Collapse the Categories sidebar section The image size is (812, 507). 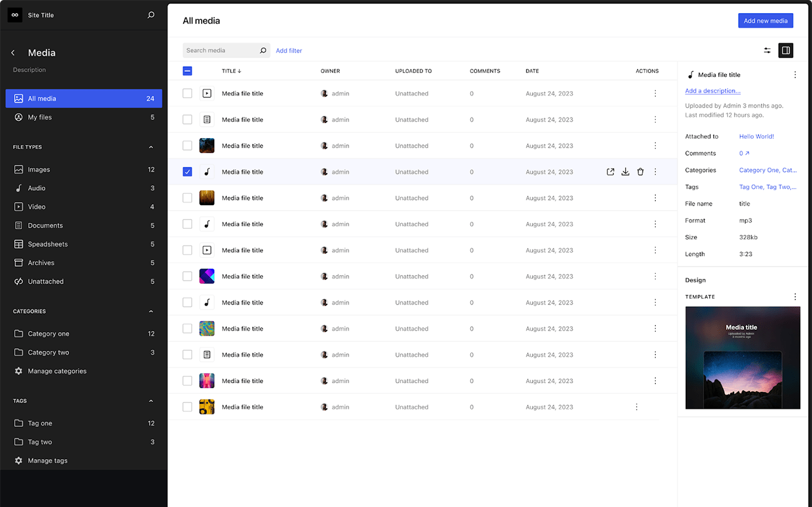[151, 311]
